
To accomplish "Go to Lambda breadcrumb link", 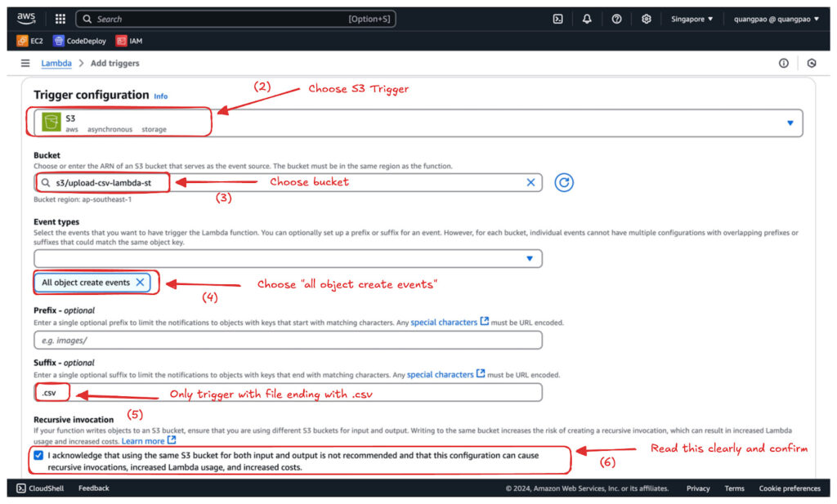I will tap(56, 64).
